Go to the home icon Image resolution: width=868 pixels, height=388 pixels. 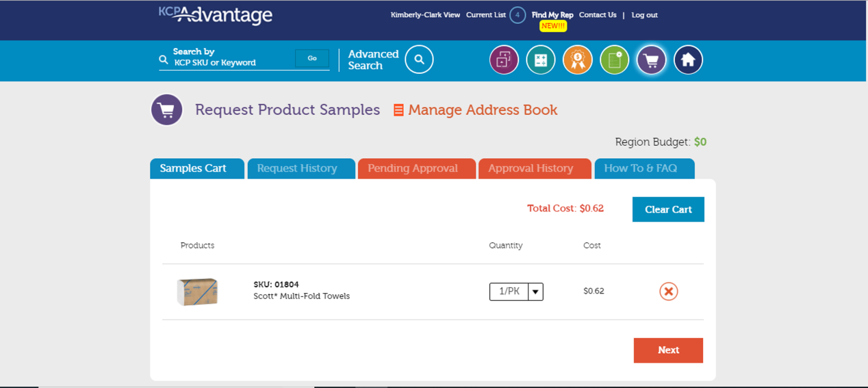click(x=688, y=60)
